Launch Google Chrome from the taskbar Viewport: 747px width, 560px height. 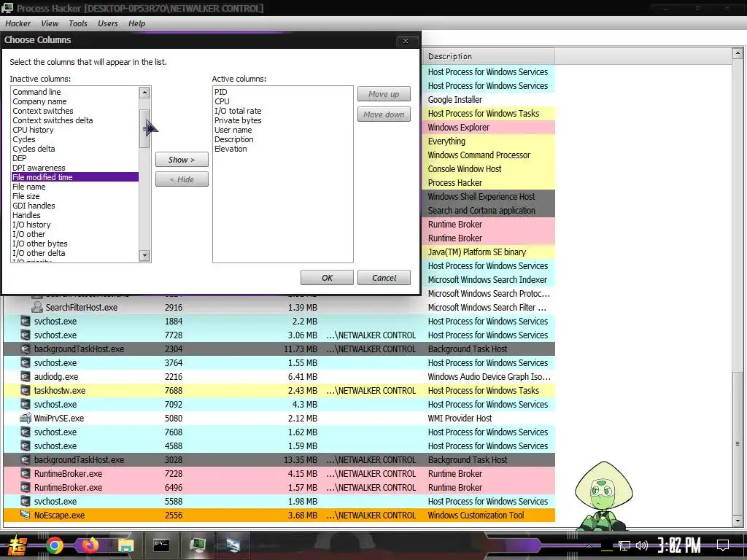[54, 545]
